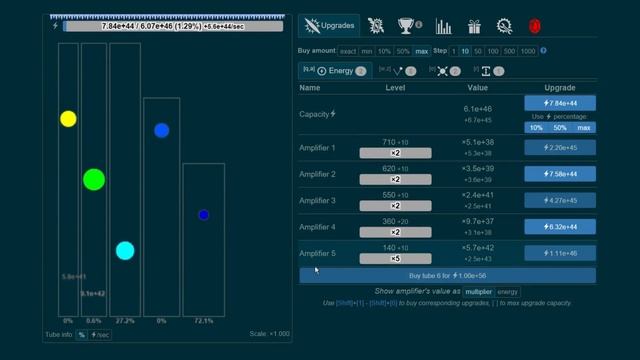Upgrade Capacity for 7.84e+44

560,103
